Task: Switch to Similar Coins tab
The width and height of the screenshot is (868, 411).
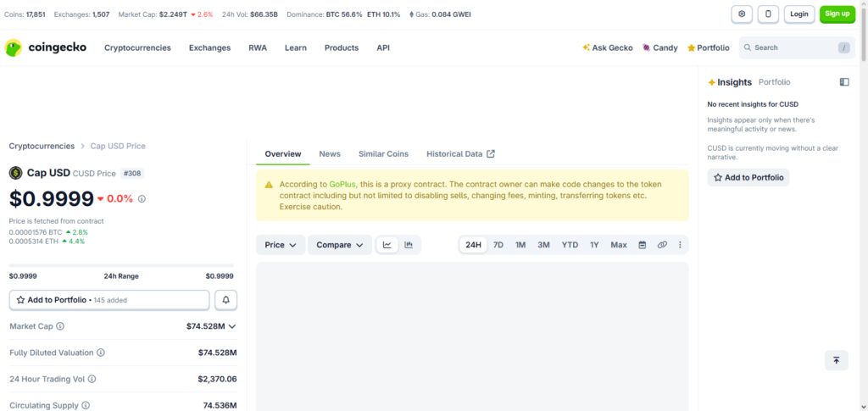Action: coord(384,153)
